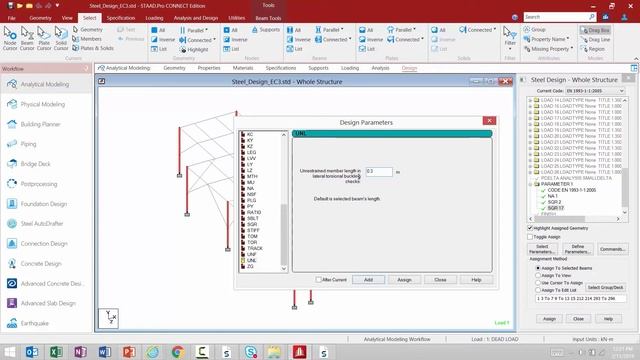The height and width of the screenshot is (360, 640).
Task: Open the Supports page tab
Action: coord(318,68)
